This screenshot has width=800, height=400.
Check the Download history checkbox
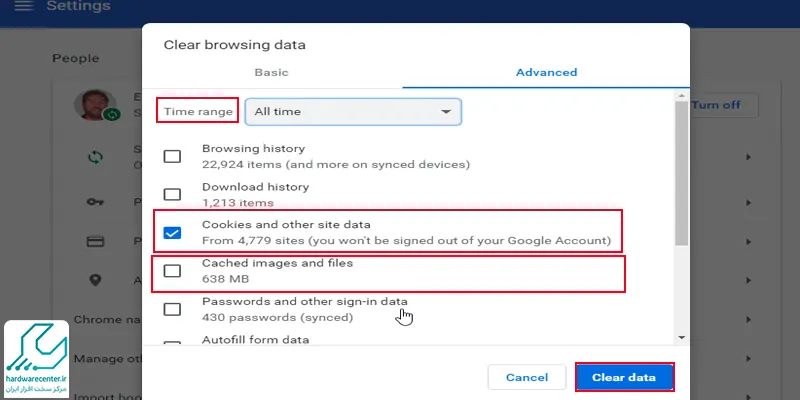click(172, 194)
